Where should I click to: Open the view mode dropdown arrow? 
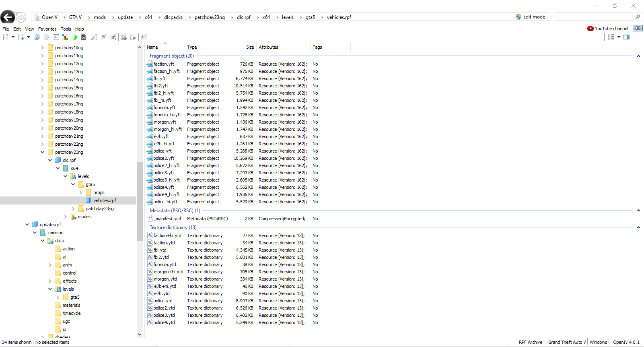click(619, 37)
